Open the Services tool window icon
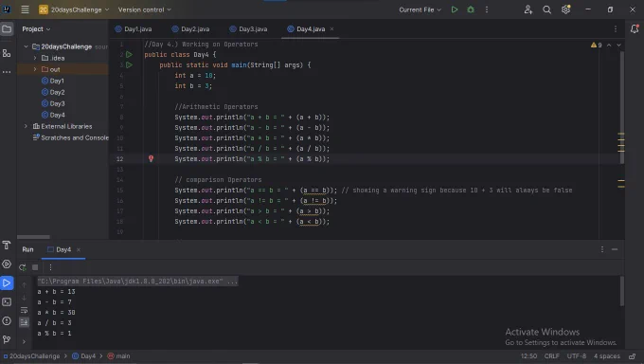Screen dimensions: 644x364 pos(7,264)
